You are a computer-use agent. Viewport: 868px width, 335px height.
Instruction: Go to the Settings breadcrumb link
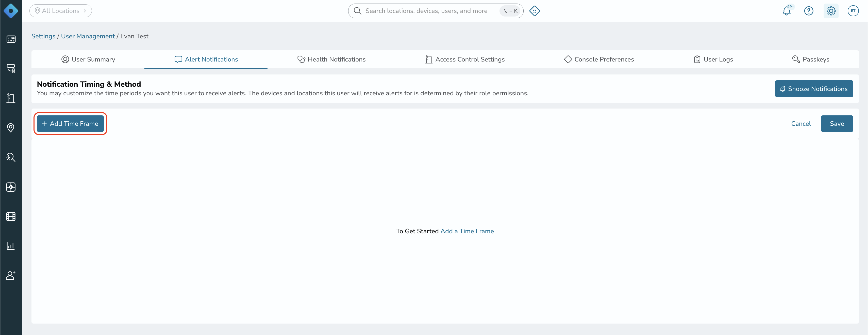(x=43, y=36)
